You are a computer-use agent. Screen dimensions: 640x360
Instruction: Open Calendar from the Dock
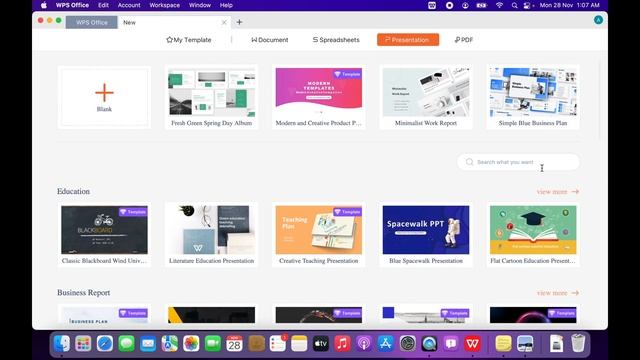[x=234, y=344]
